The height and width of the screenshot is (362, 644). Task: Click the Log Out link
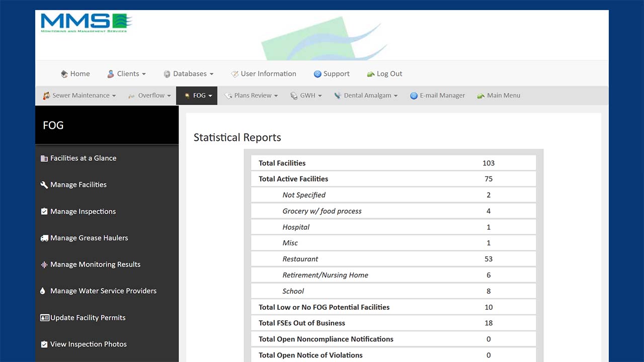[385, 74]
